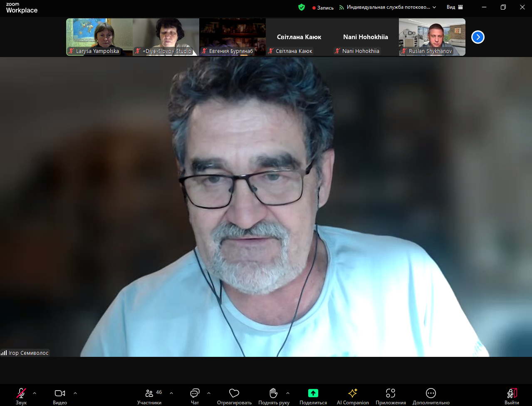Open reactions with the Отреагировать heart icon
The width and height of the screenshot is (532, 406).
tap(234, 396)
